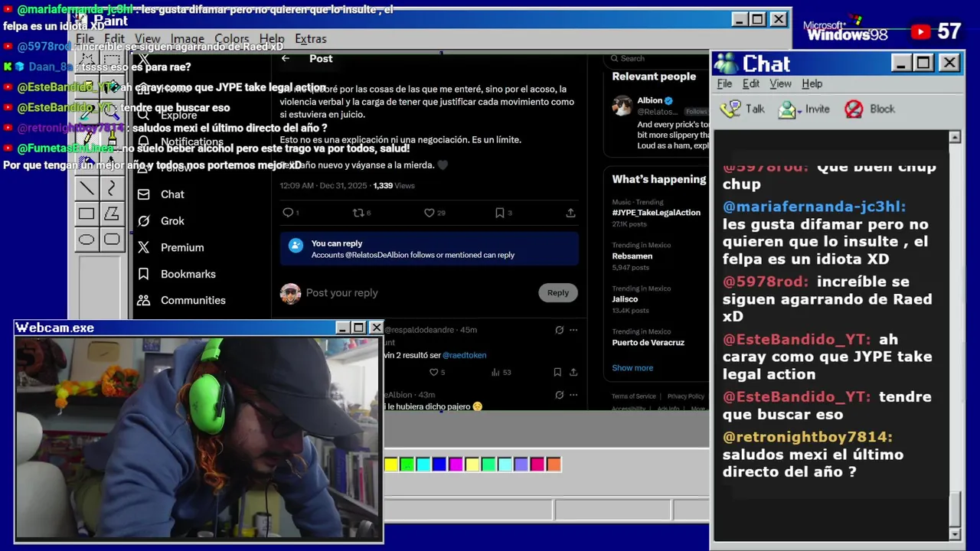Open Albion's profile avatar in Relevant people
The width and height of the screenshot is (980, 551).
point(622,106)
